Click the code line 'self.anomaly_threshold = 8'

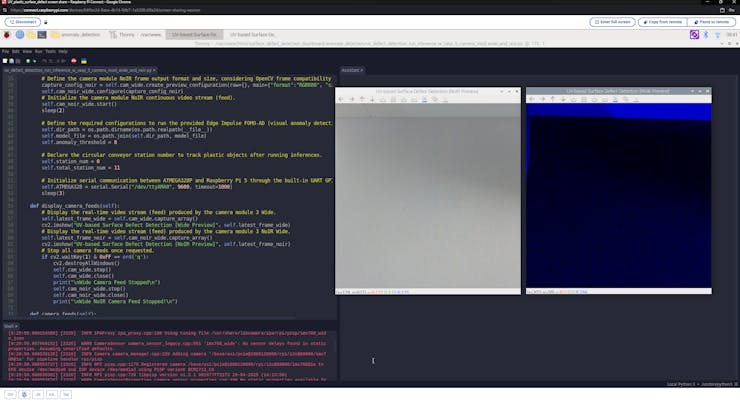tap(79, 142)
